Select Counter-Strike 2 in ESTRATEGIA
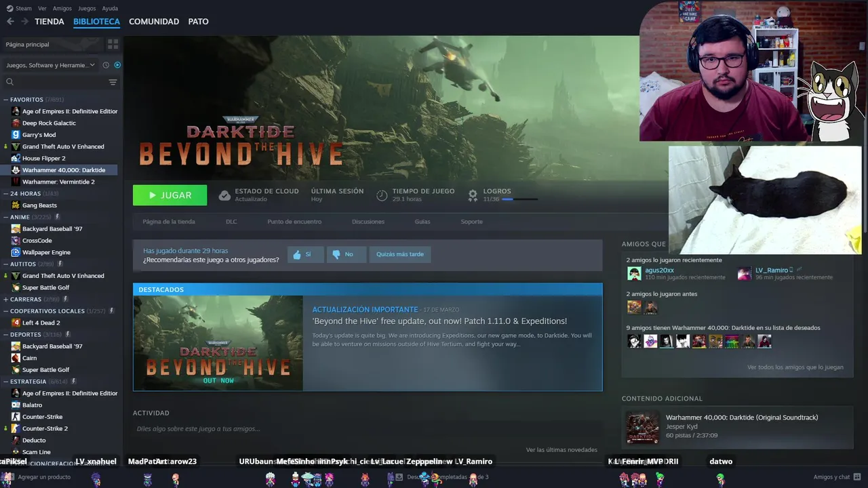This screenshot has width=868, height=488. 45,428
